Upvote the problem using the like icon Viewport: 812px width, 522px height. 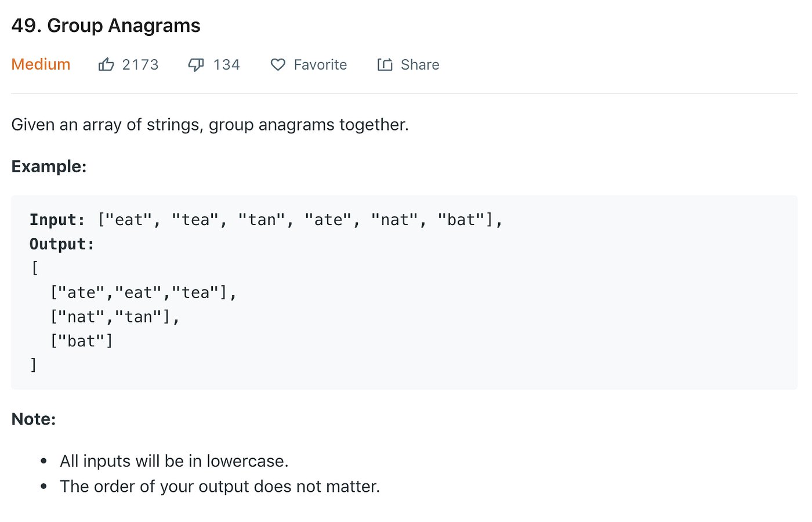107,64
